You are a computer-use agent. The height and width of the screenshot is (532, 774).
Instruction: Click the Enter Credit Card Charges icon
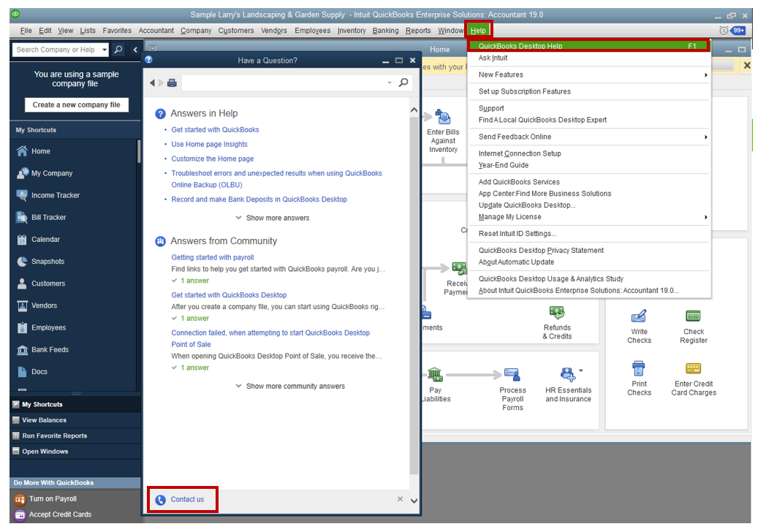click(x=693, y=369)
